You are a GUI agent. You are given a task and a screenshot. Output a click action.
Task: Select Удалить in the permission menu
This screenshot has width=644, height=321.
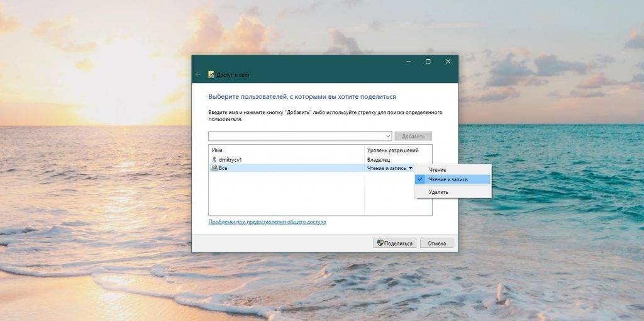point(438,192)
